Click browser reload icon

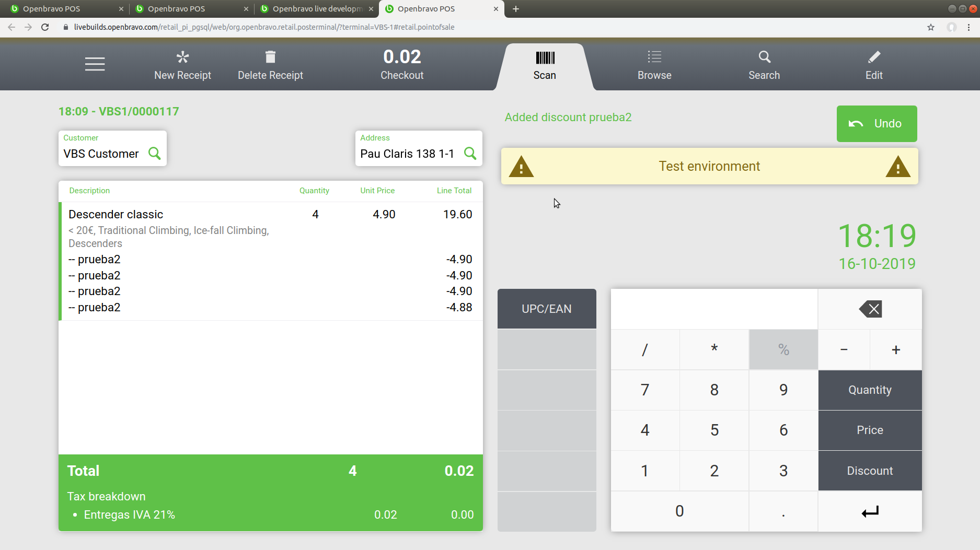pyautogui.click(x=45, y=27)
